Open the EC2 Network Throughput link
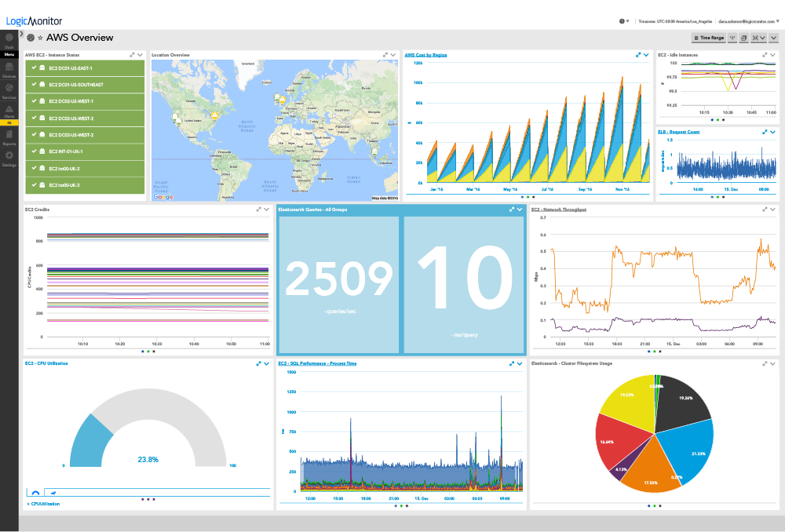The width and height of the screenshot is (785, 532). point(559,210)
